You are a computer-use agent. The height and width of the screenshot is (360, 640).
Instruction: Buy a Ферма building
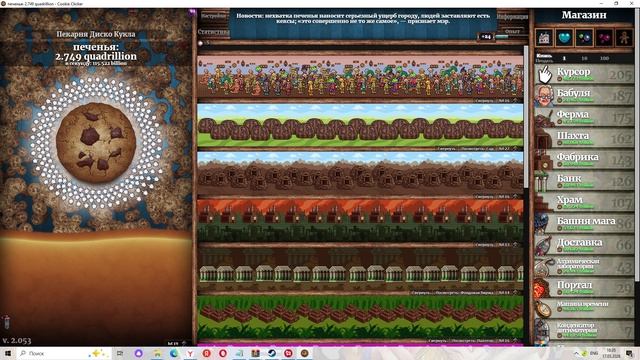584,117
